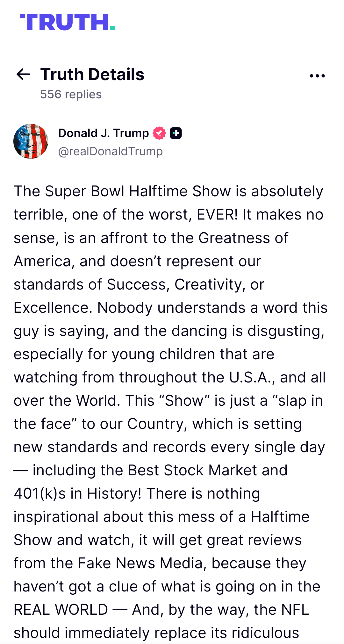Go back using the left arrow

point(23,74)
